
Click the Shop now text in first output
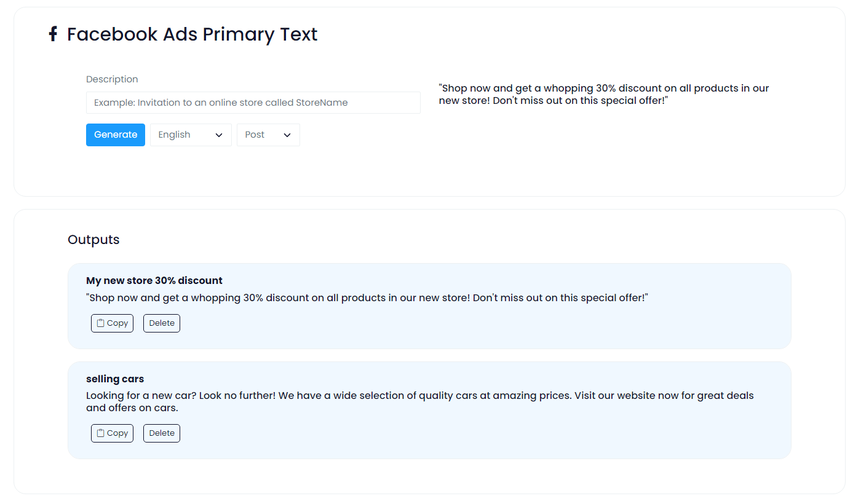367,298
